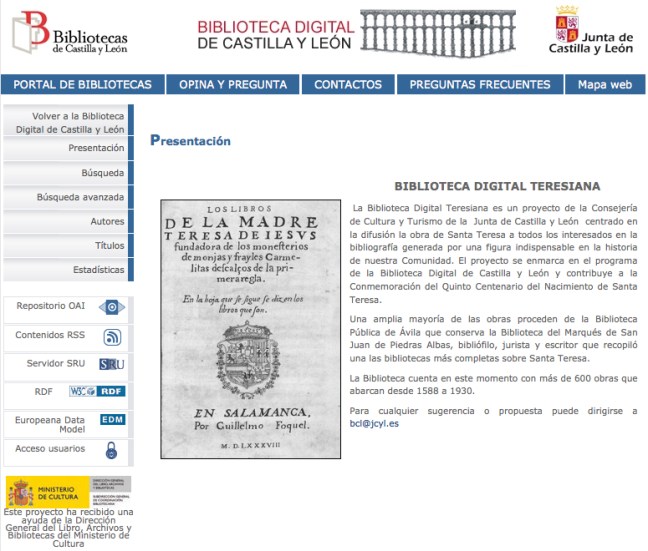Select Preguntas Frecuentes in navigation bar
Image resolution: width=648 pixels, height=551 pixels.
pyautogui.click(x=479, y=85)
